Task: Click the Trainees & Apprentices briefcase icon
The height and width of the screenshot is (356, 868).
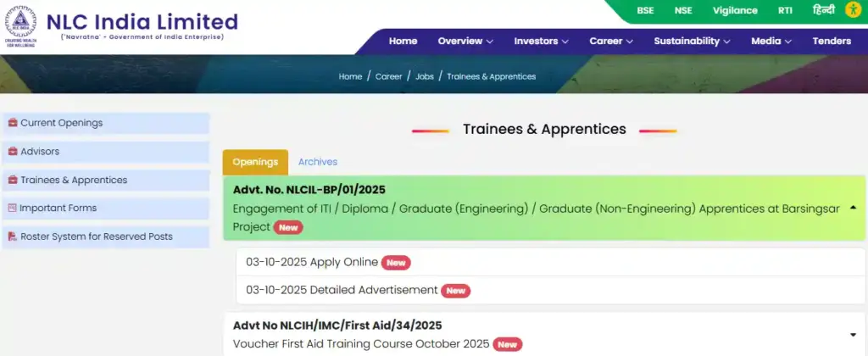Action: tap(12, 180)
